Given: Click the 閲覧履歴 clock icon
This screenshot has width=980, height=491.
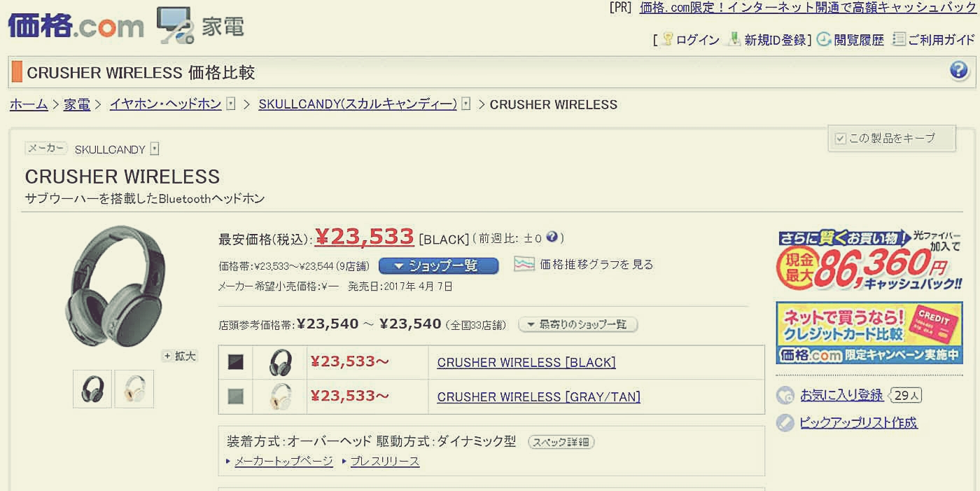Looking at the screenshot, I should pyautogui.click(x=824, y=39).
